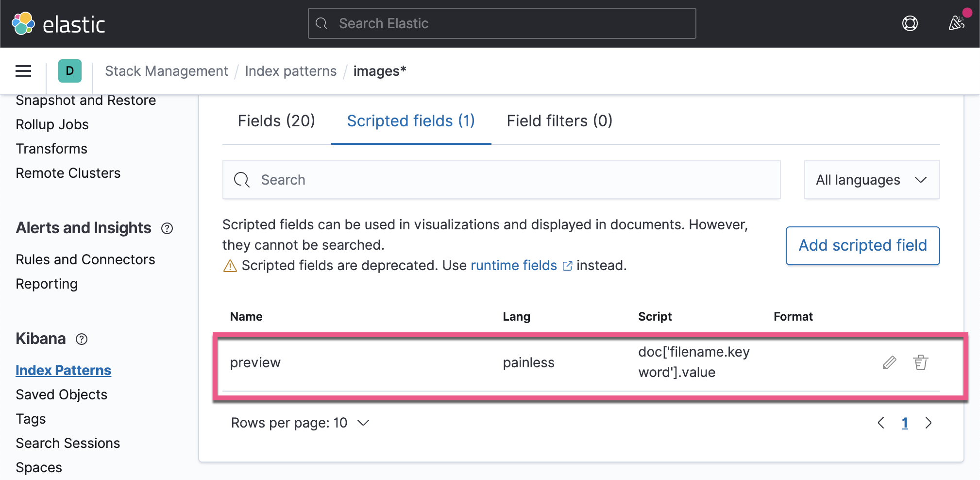Select page 1 in pagination
Image resolution: width=980 pixels, height=480 pixels.
coord(905,423)
